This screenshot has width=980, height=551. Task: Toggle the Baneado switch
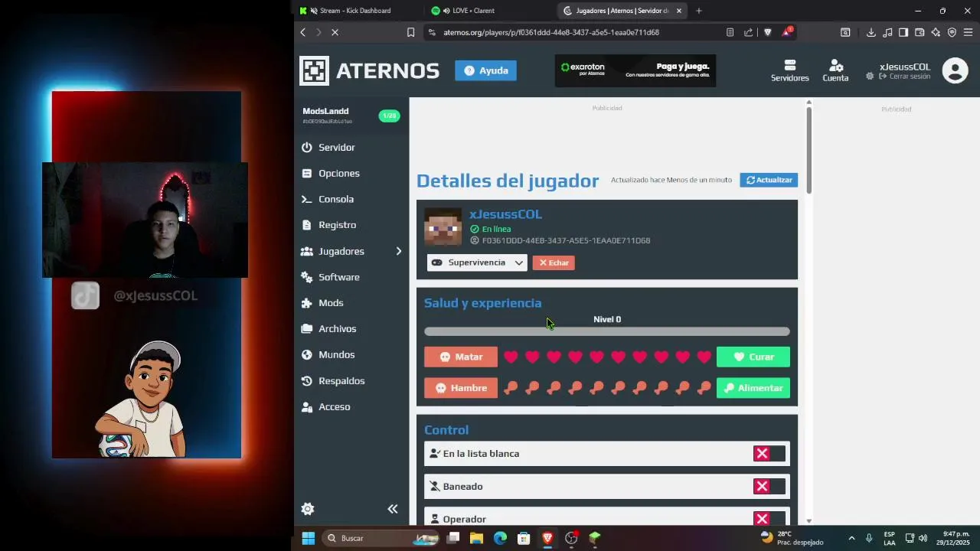769,487
